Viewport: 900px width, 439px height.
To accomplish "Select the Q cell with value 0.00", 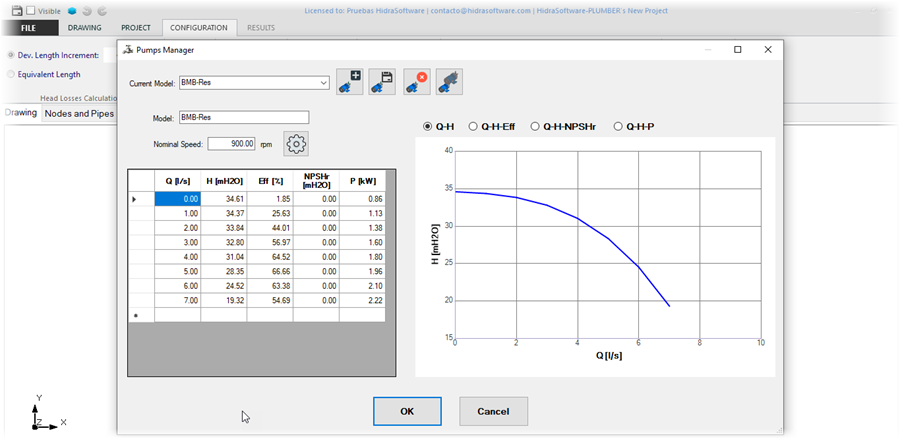I will click(x=177, y=199).
